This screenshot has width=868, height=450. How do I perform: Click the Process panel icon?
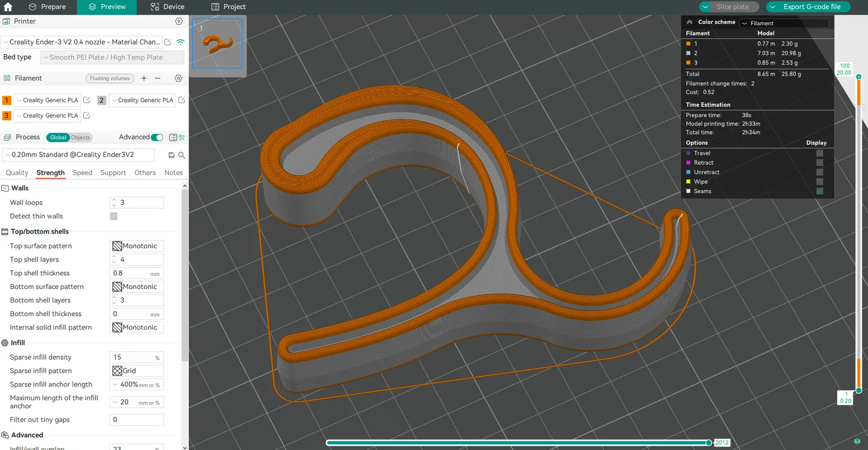(x=7, y=137)
